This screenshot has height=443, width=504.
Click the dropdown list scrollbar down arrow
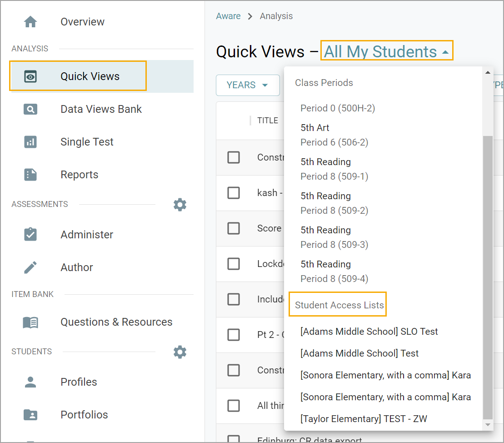click(x=488, y=425)
